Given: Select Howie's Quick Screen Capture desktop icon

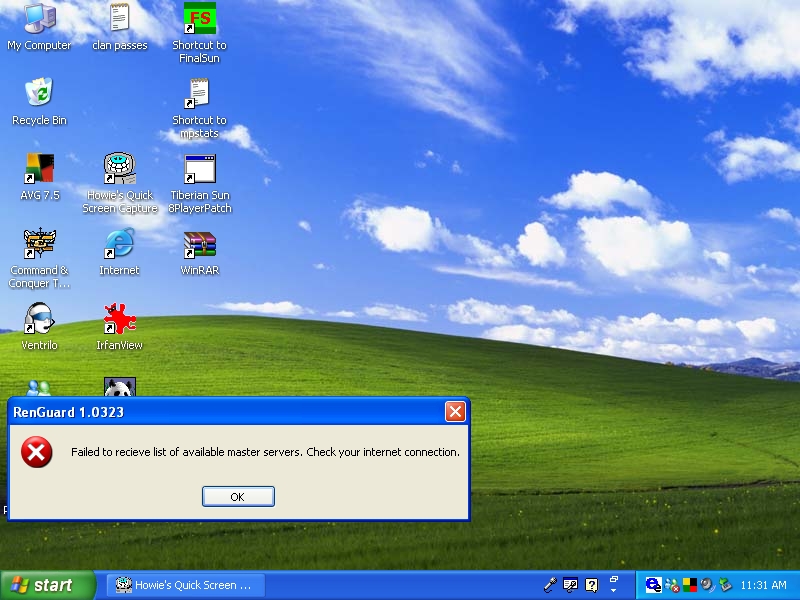Looking at the screenshot, I should (x=120, y=170).
